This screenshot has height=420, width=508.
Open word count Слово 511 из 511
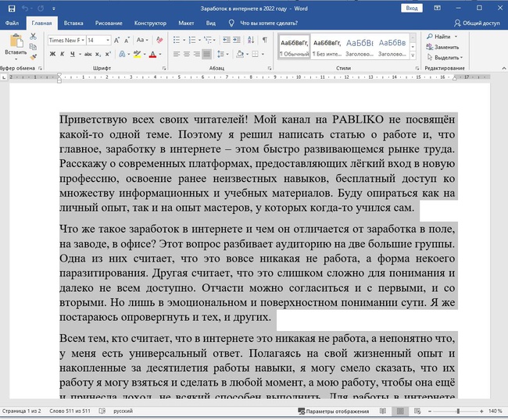click(70, 411)
